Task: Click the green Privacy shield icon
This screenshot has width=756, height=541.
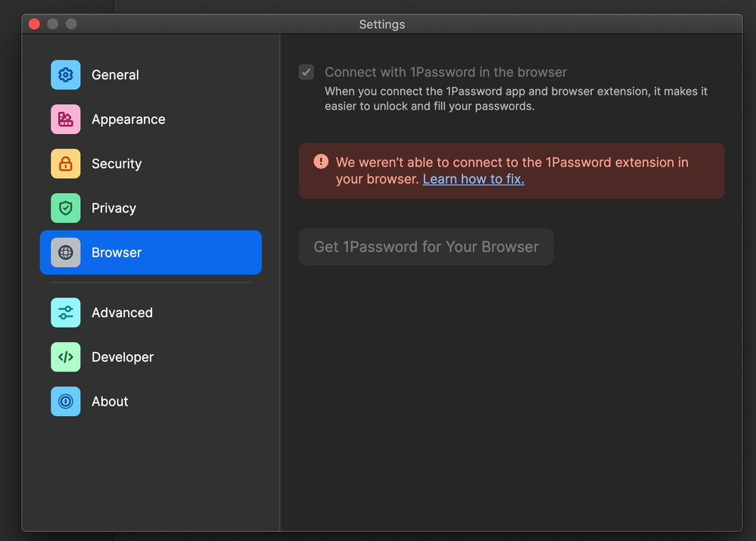Action: tap(66, 208)
